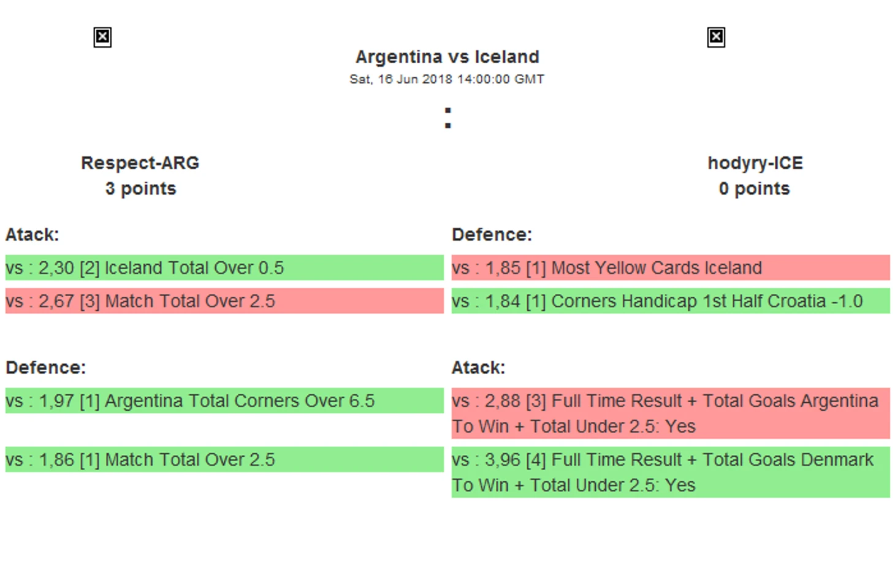The height and width of the screenshot is (588, 895).
Task: Click the Sat, 16 Jun 2018 match date
Action: click(446, 79)
